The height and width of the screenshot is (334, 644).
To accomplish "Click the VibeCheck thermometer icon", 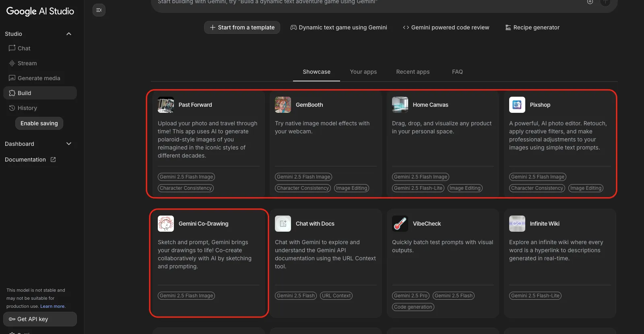I will [400, 224].
